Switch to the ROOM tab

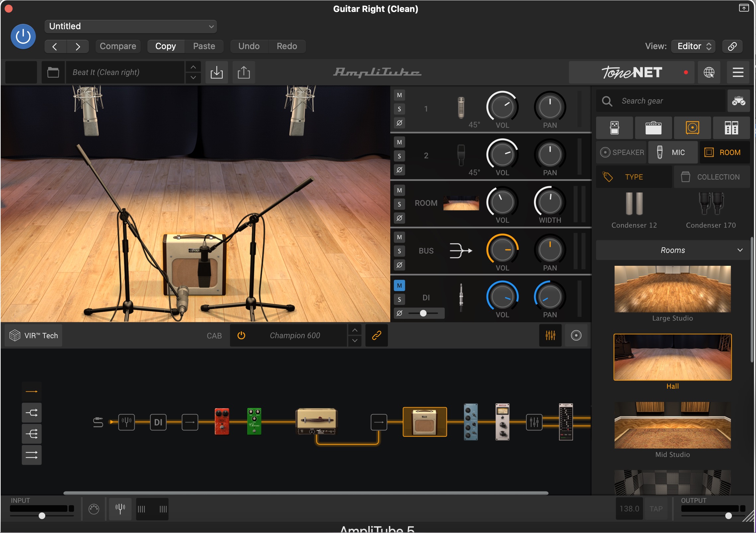click(x=725, y=152)
